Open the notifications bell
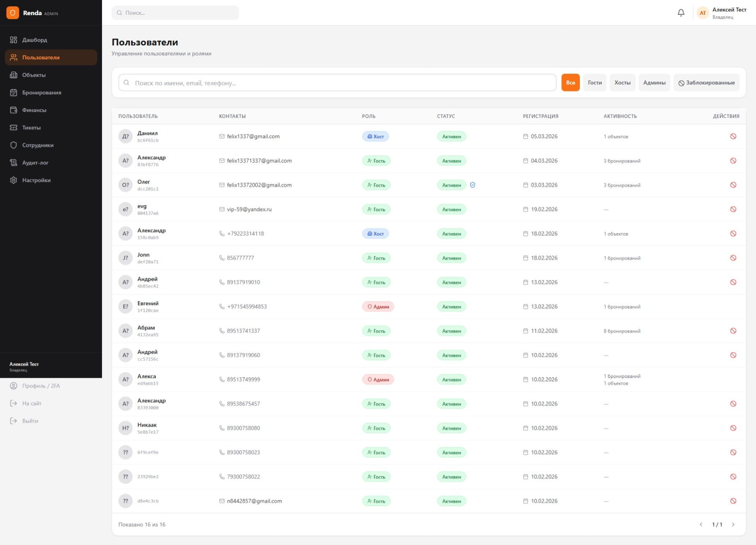Viewport: 756px width, 545px height. [681, 13]
